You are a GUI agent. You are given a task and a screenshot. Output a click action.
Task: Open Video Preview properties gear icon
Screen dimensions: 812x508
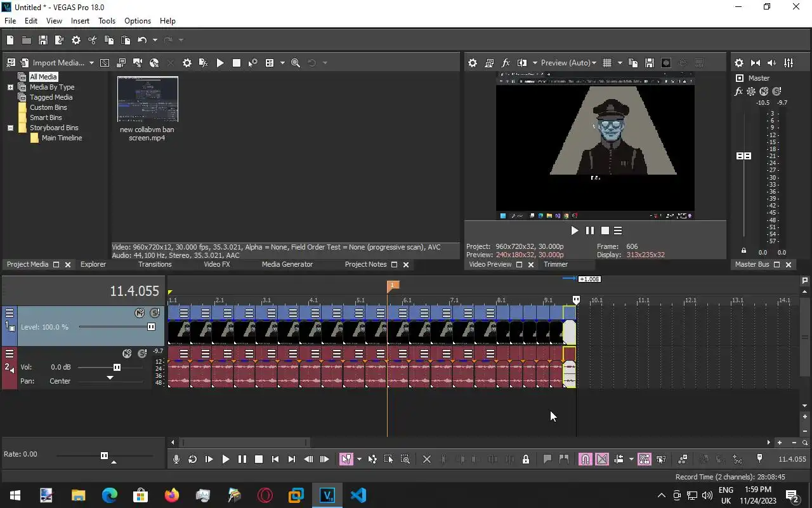473,63
